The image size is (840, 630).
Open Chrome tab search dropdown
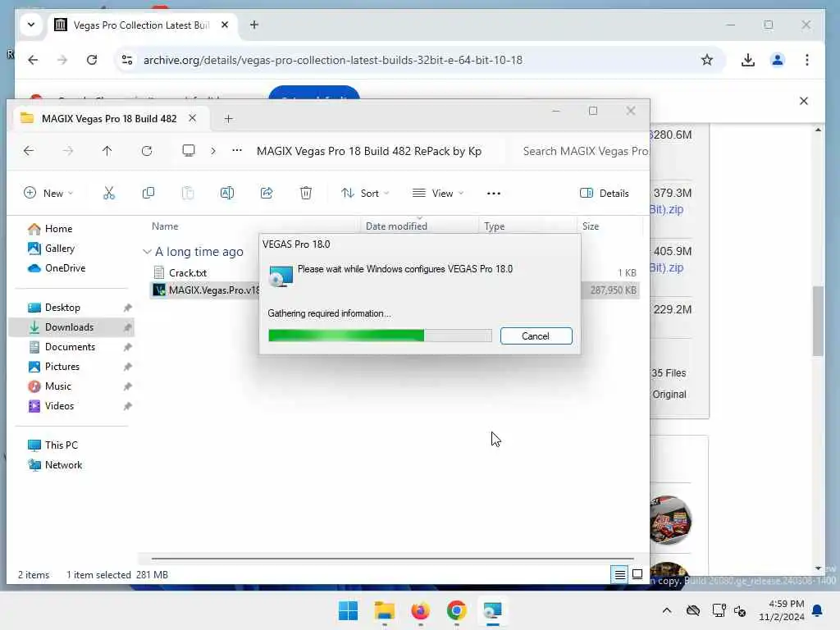pyautogui.click(x=31, y=25)
